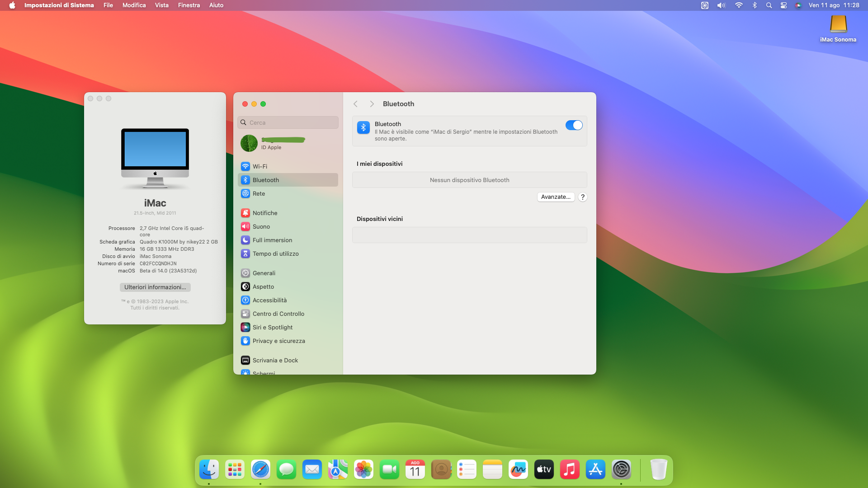
Task: Go forward using the right chevron
Action: 372,104
